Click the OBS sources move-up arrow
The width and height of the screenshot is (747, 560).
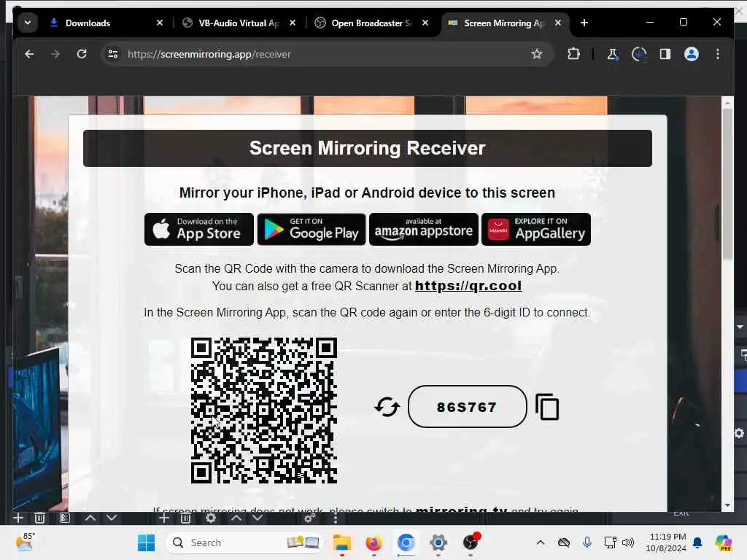click(236, 518)
